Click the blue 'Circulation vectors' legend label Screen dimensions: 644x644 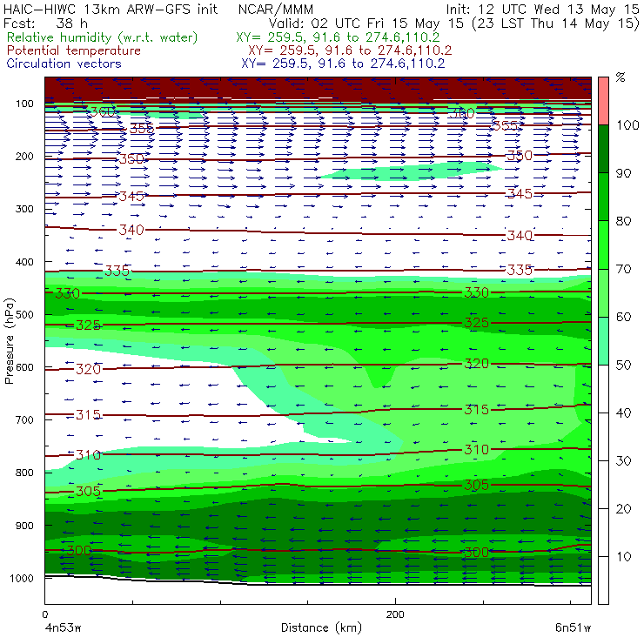coord(64,64)
